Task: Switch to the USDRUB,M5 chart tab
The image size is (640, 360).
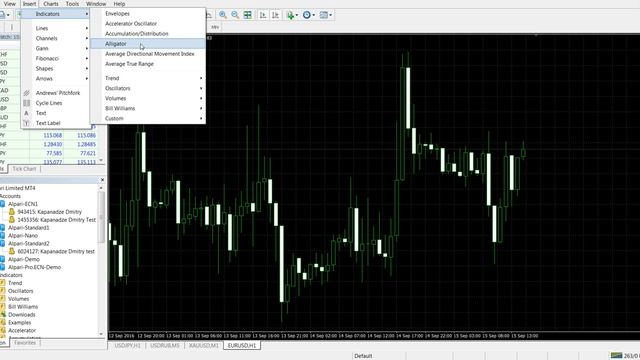Action: [164, 345]
